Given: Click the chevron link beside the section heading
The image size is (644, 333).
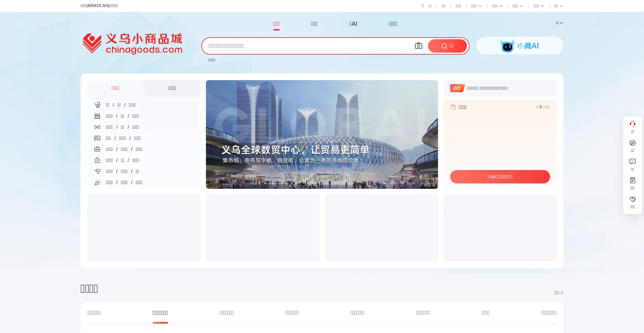Looking at the screenshot, I should point(558,293).
